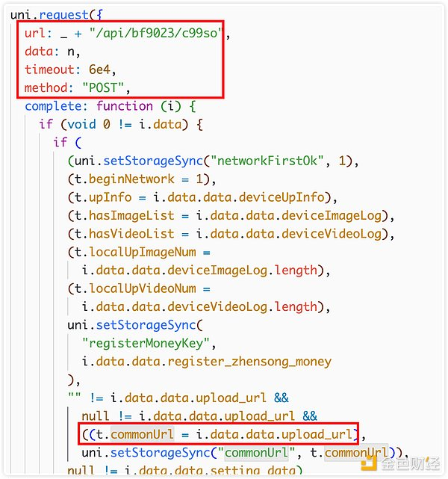Click the t.hasVideoList assignment line
This screenshot has height=479, width=448.
[231, 234]
